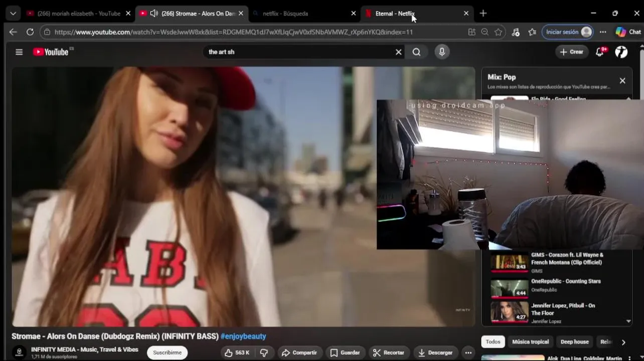Add page to favorites star icon
644x361 pixels.
point(498,32)
